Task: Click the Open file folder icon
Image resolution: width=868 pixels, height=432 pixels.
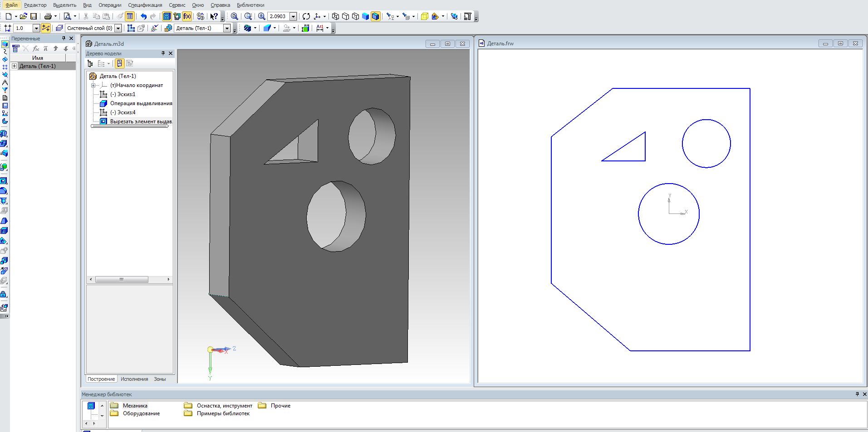Action: pos(23,16)
